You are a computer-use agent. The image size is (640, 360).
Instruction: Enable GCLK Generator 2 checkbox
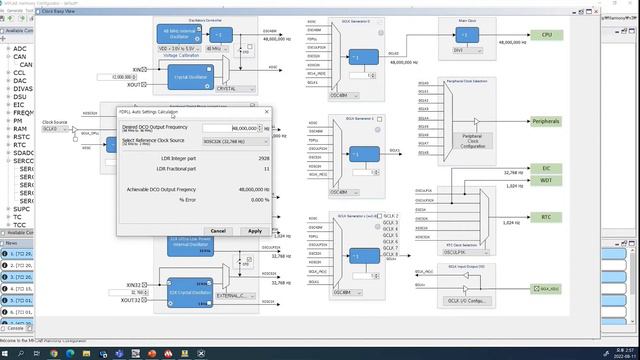(380, 216)
